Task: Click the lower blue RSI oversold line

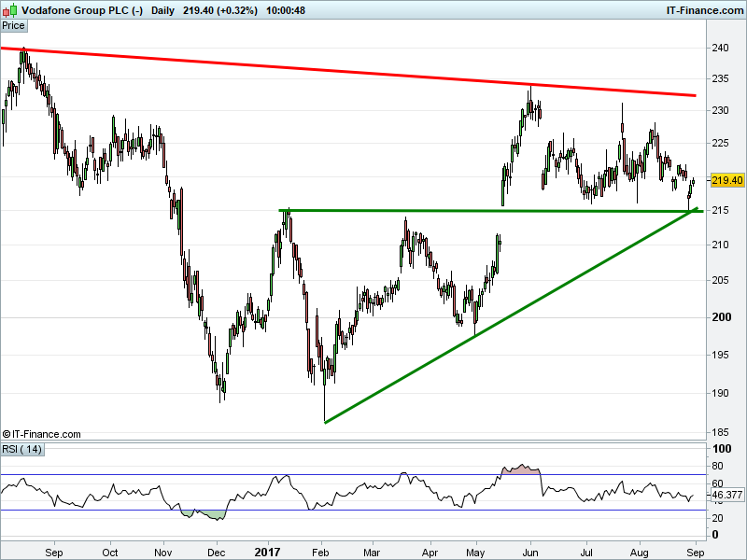Action: coord(353,510)
